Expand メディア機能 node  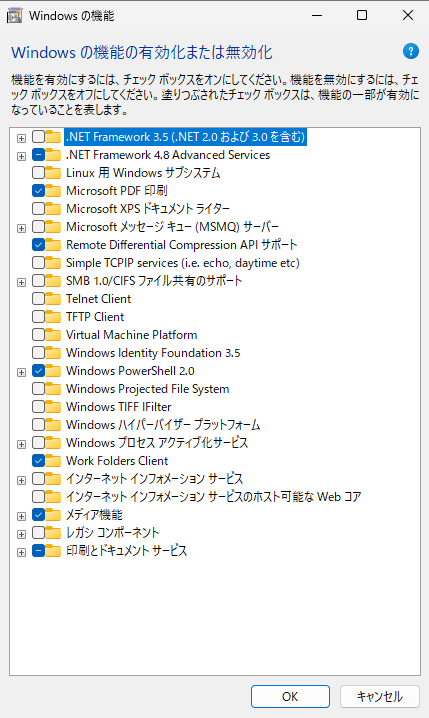click(22, 516)
